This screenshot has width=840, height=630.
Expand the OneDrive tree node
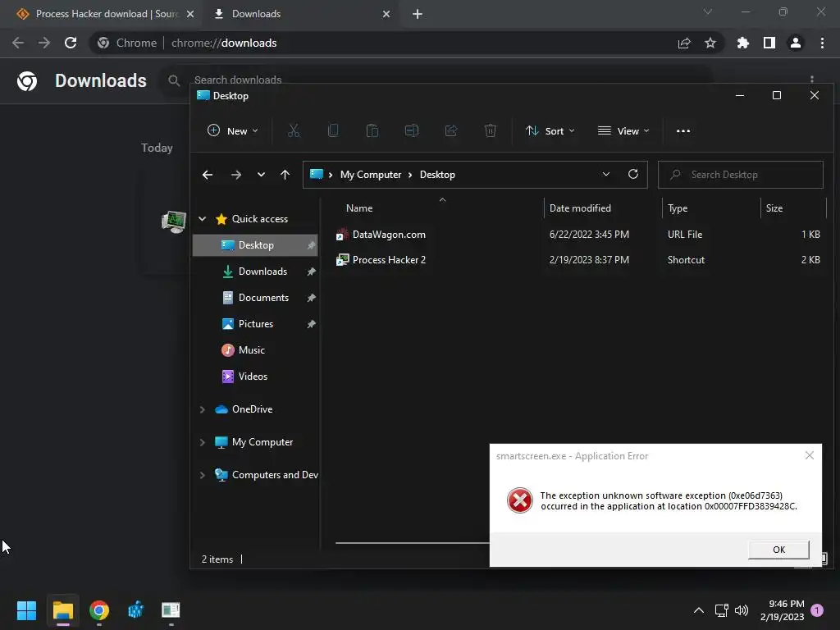202,409
